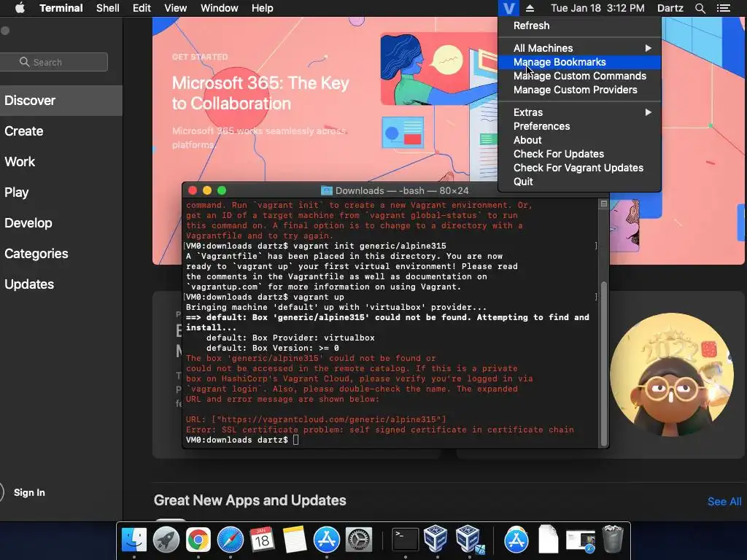Open System Preferences gear in Dock
The width and height of the screenshot is (747, 560).
coord(358,540)
